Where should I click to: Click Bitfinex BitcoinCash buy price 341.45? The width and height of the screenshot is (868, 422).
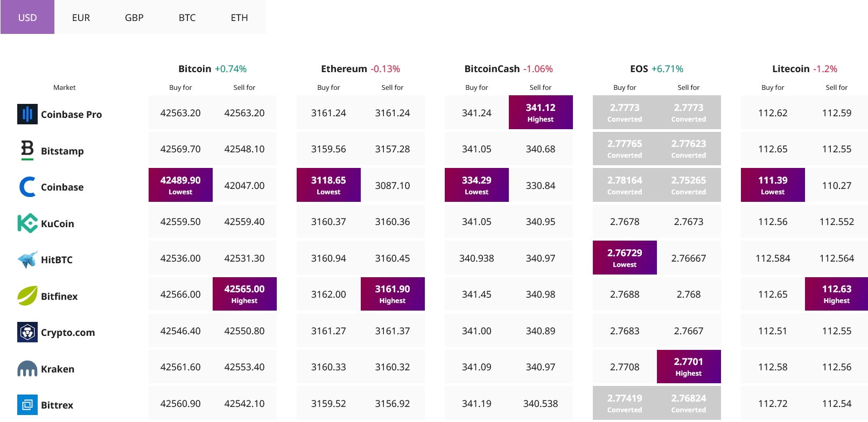point(477,294)
